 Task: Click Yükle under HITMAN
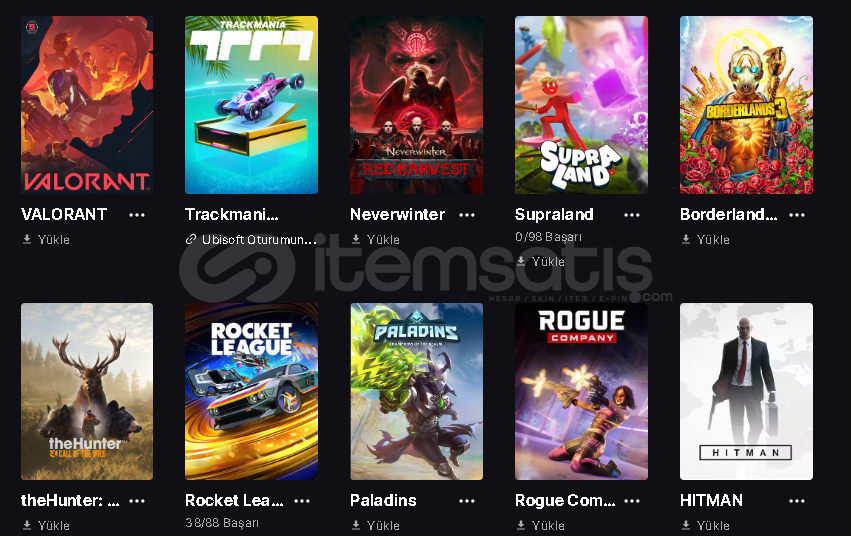click(x=706, y=525)
